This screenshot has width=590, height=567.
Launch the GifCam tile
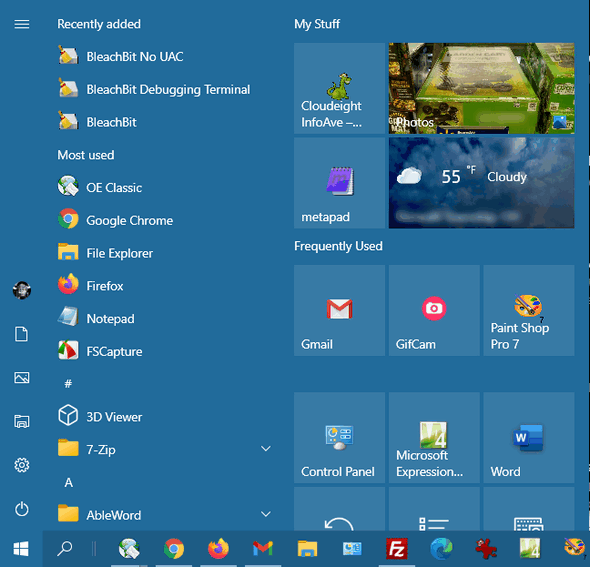434,310
